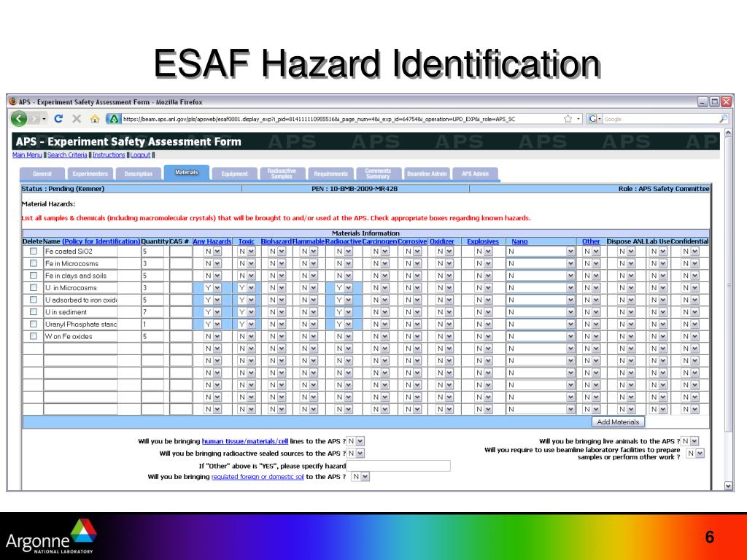Click the Nano column header link
The image size is (747, 560).
tap(519, 241)
